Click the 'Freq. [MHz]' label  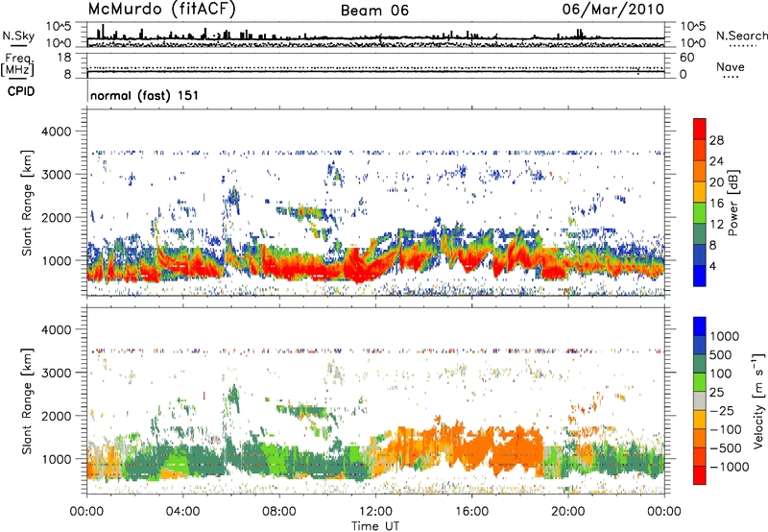[x=17, y=64]
